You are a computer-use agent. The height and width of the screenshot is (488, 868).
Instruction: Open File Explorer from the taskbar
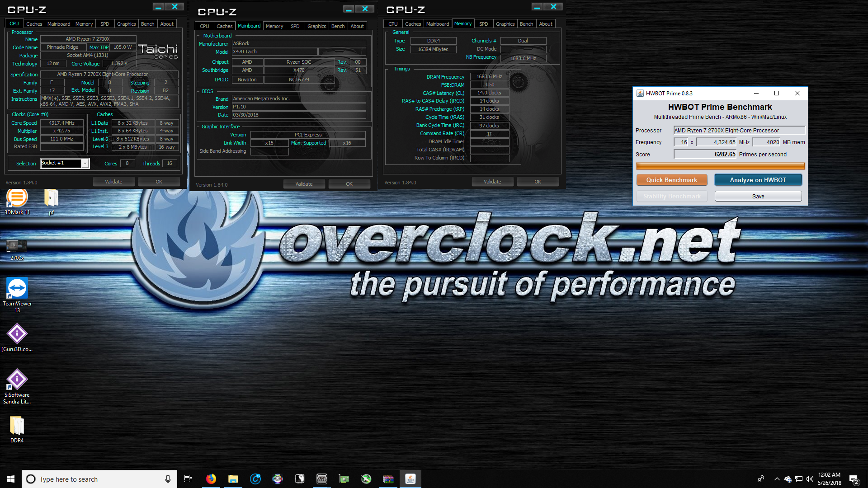[233, 479]
